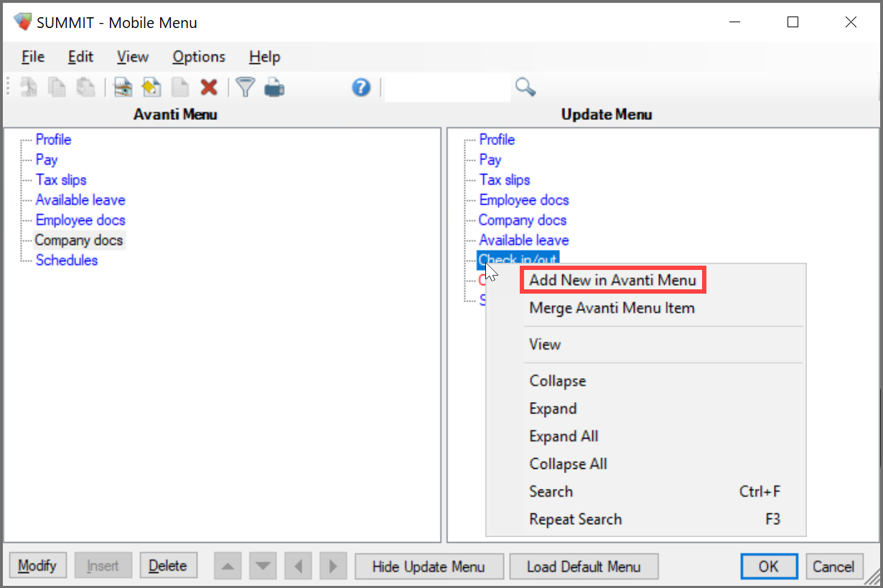Click the Delete button at bottom
The width and height of the screenshot is (883, 588).
(x=168, y=566)
